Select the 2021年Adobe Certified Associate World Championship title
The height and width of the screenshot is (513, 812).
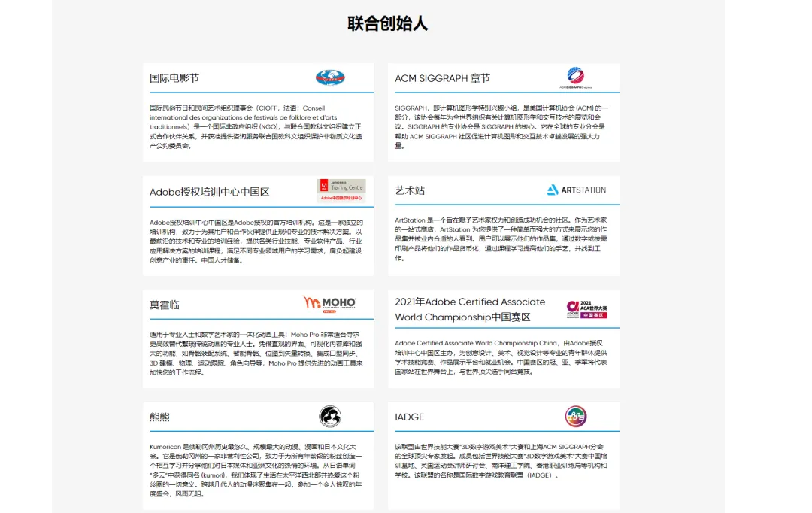(x=470, y=309)
